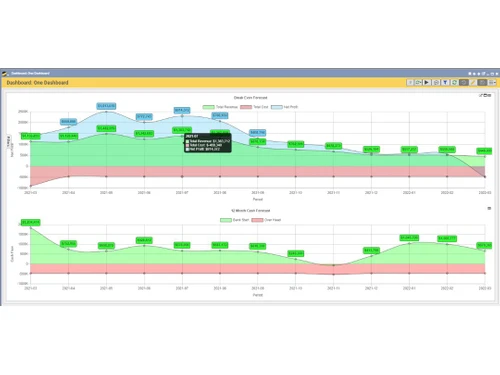500x375 pixels.
Task: Open the upper chart panel's menu icon
Action: tap(489, 95)
